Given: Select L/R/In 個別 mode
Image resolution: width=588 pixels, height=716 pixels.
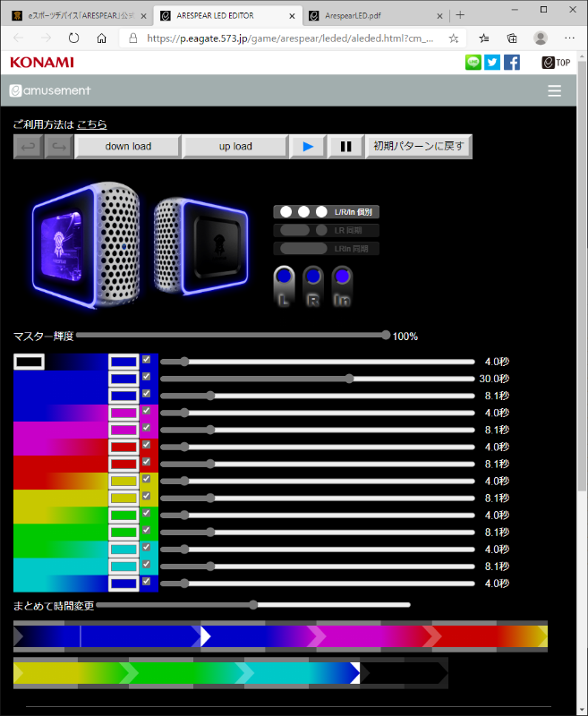Looking at the screenshot, I should pos(326,212).
